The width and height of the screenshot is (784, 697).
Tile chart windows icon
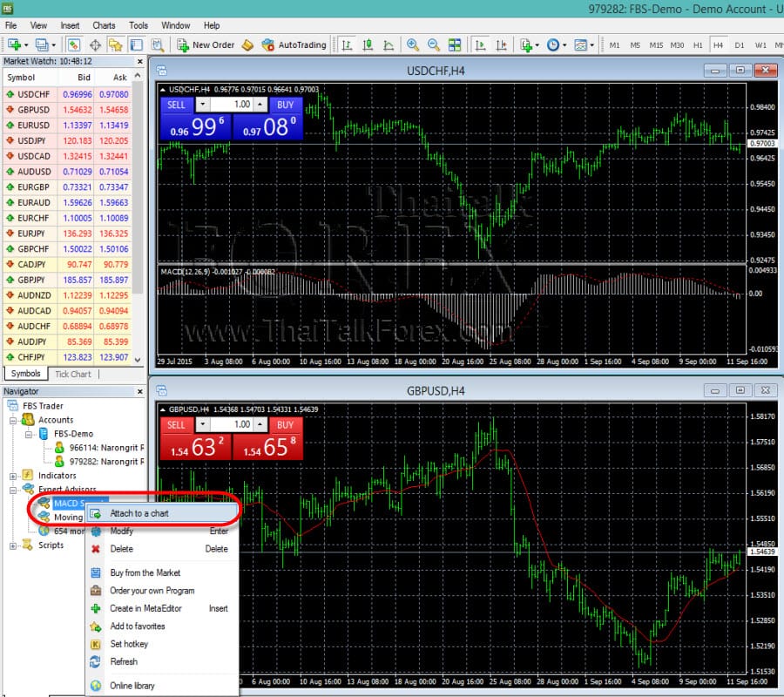pos(455,45)
